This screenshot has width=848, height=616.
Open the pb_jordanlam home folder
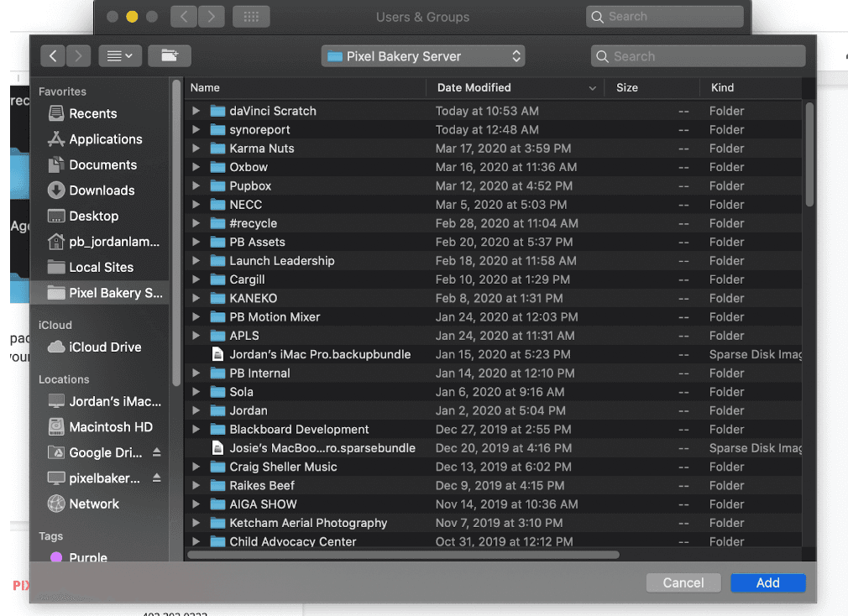click(x=106, y=242)
